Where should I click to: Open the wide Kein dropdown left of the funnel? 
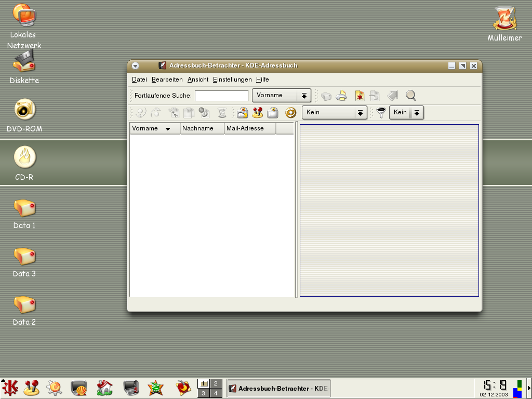(x=335, y=112)
